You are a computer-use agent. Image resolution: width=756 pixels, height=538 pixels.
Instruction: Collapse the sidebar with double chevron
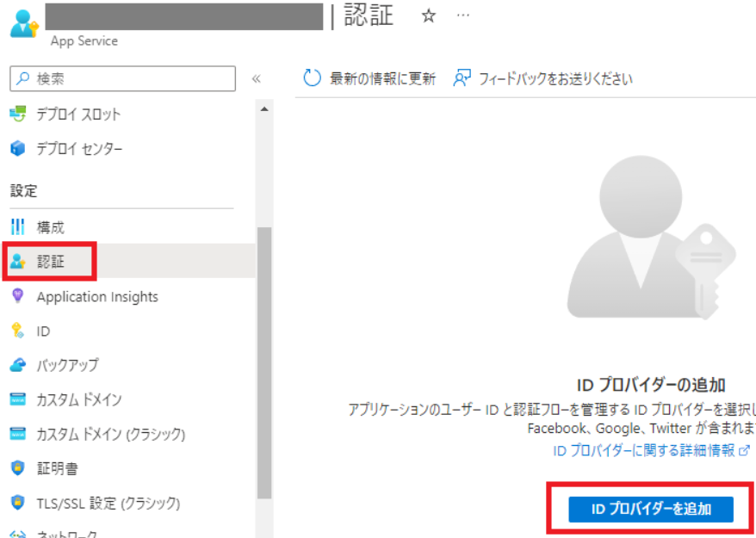[256, 78]
